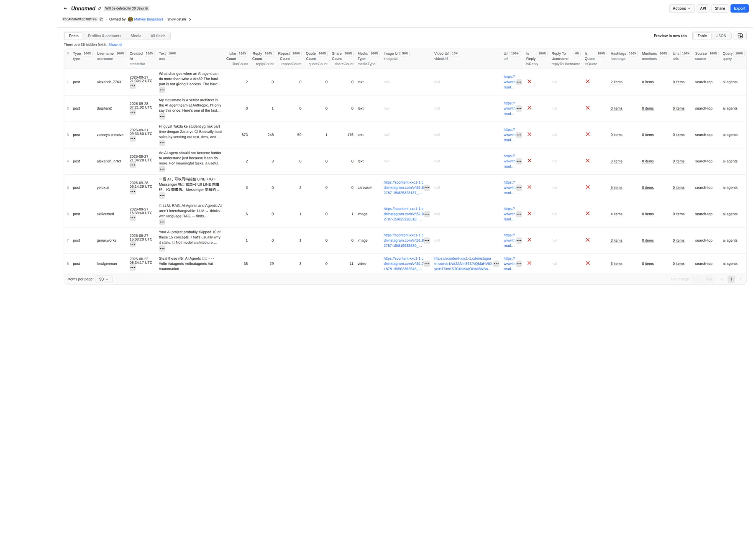Go to next page arrow
Screen dimensions: 753x560
(x=740, y=279)
